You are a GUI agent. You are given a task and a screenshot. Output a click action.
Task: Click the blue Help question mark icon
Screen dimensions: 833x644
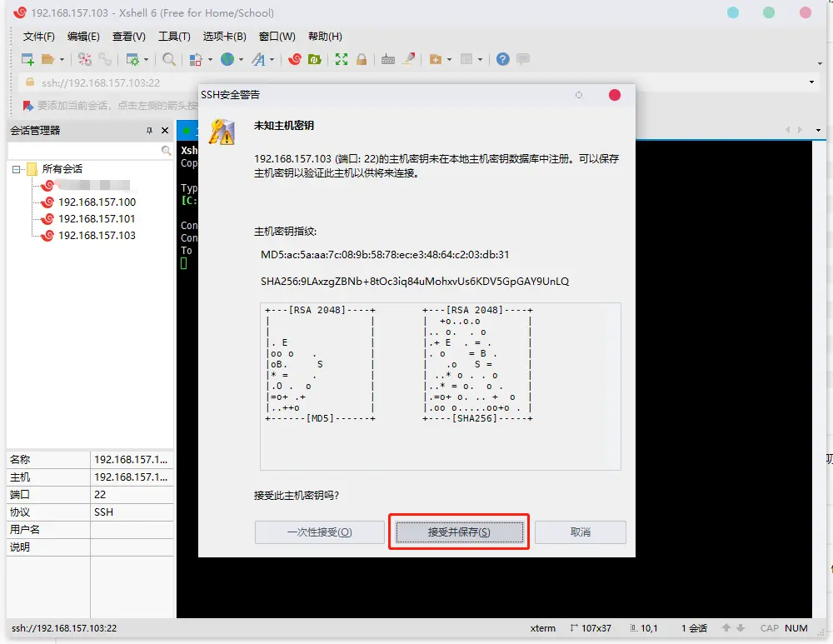click(502, 59)
